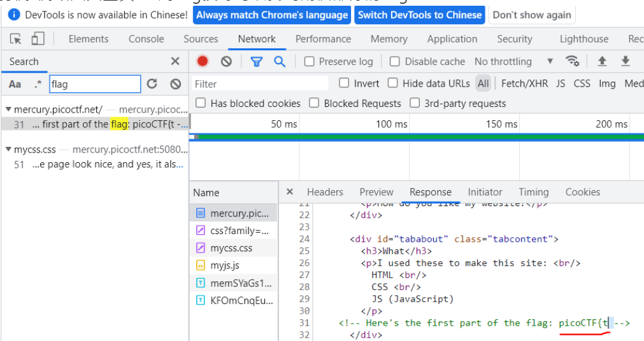Screen dimensions: 644x341
Task: Check Hide data URLs checkbox
Action: coord(393,83)
